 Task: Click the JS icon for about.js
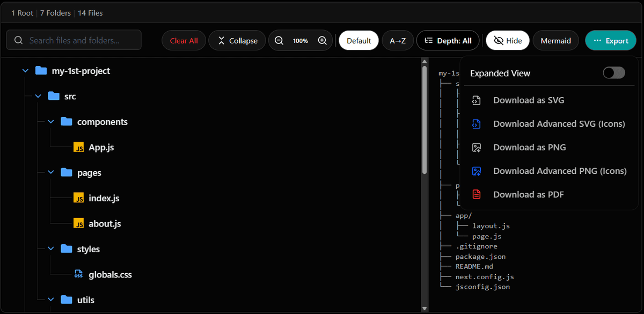(x=79, y=224)
